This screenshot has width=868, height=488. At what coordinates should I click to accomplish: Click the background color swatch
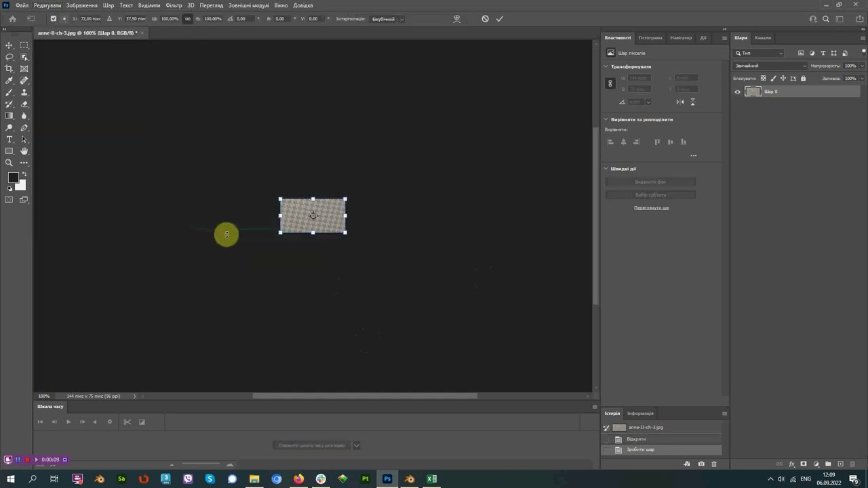22,186
